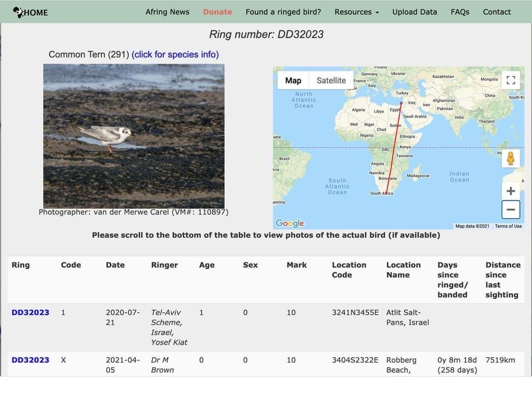
Task: Toggle the map fullscreen view
Action: (x=510, y=80)
